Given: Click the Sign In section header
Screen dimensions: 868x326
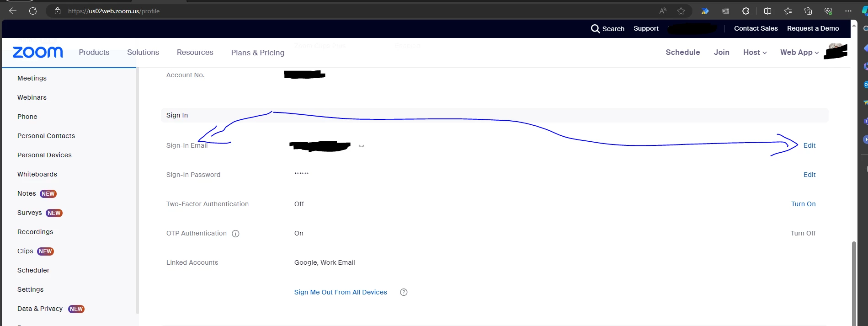Looking at the screenshot, I should tap(494, 115).
